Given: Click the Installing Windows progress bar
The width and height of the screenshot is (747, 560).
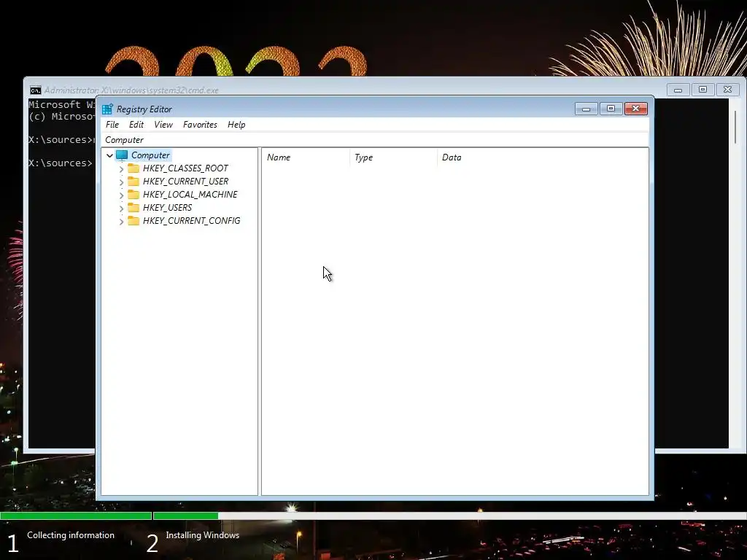Looking at the screenshot, I should [449, 516].
